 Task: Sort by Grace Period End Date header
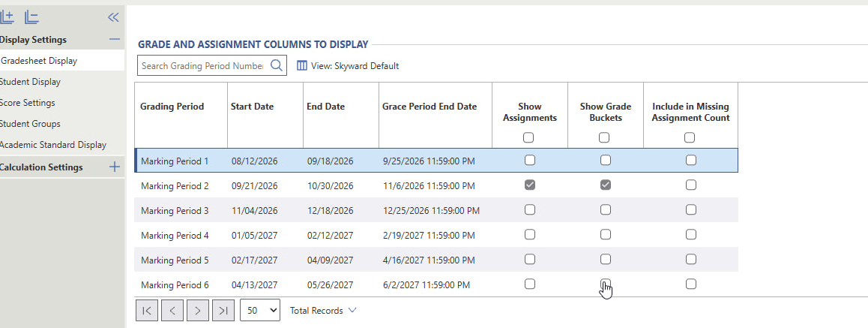pos(430,107)
